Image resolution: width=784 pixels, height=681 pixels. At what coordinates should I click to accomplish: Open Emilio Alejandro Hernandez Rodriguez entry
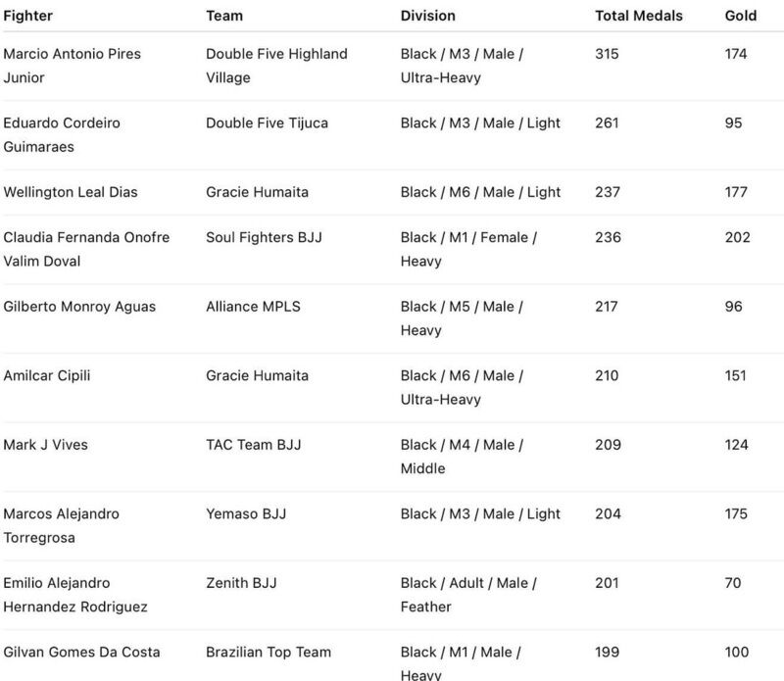pyautogui.click(x=75, y=595)
